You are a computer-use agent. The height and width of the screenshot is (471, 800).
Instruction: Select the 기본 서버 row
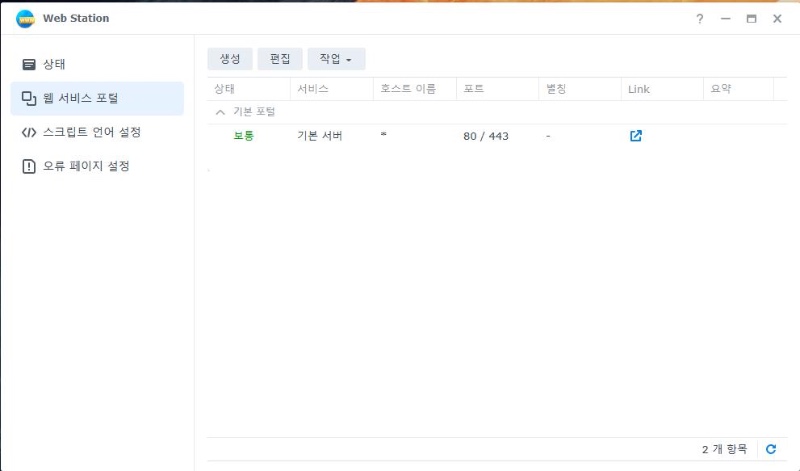point(320,136)
